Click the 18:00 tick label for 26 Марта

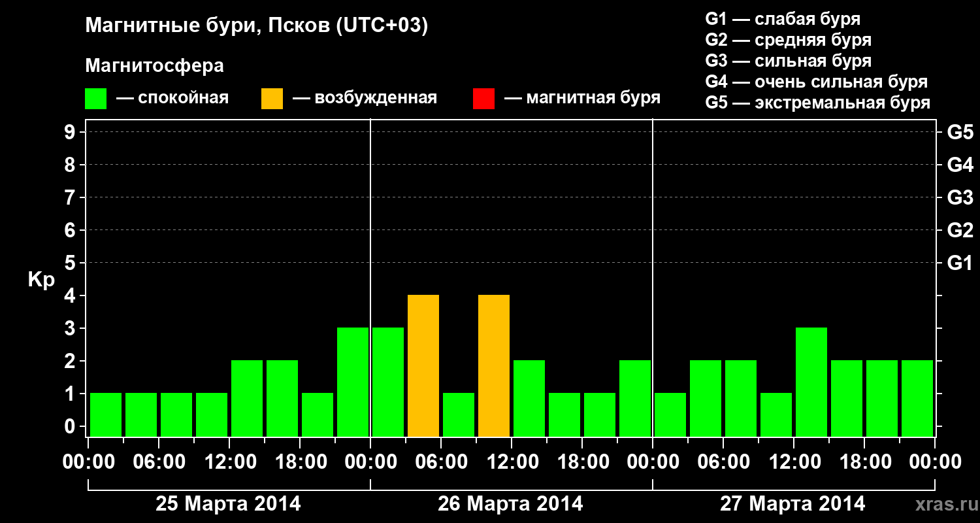tap(583, 462)
